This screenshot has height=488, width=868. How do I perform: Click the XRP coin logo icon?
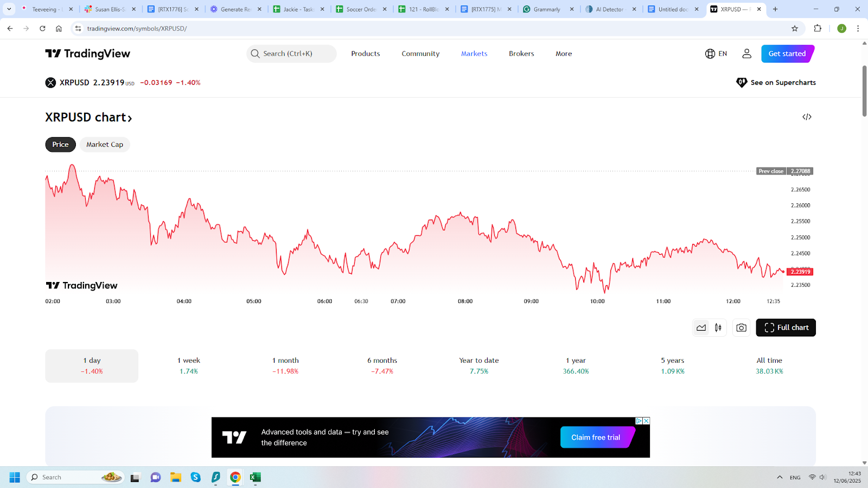tap(50, 83)
